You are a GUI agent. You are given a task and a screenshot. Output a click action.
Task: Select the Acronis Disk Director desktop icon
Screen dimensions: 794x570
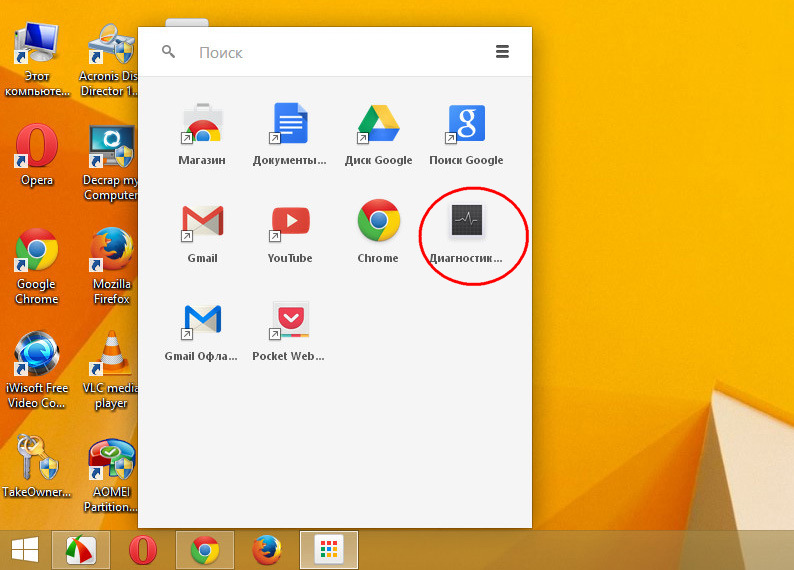tap(109, 59)
